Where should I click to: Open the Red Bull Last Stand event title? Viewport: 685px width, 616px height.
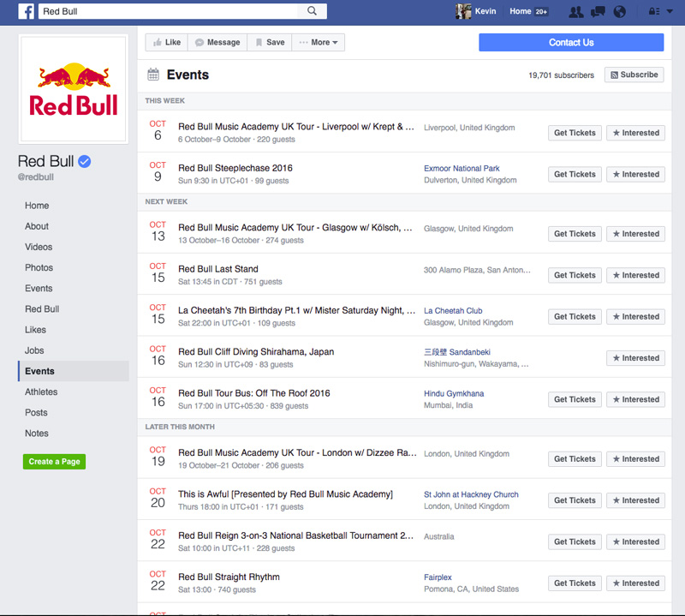tap(218, 269)
